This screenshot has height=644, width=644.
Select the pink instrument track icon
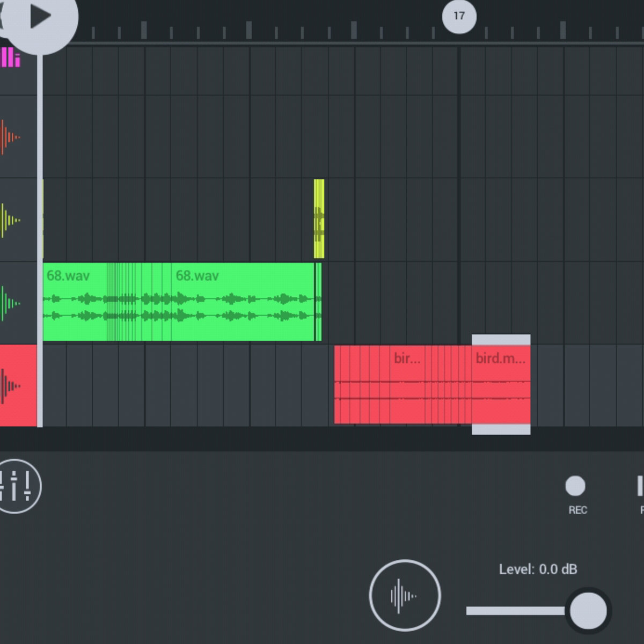11,58
